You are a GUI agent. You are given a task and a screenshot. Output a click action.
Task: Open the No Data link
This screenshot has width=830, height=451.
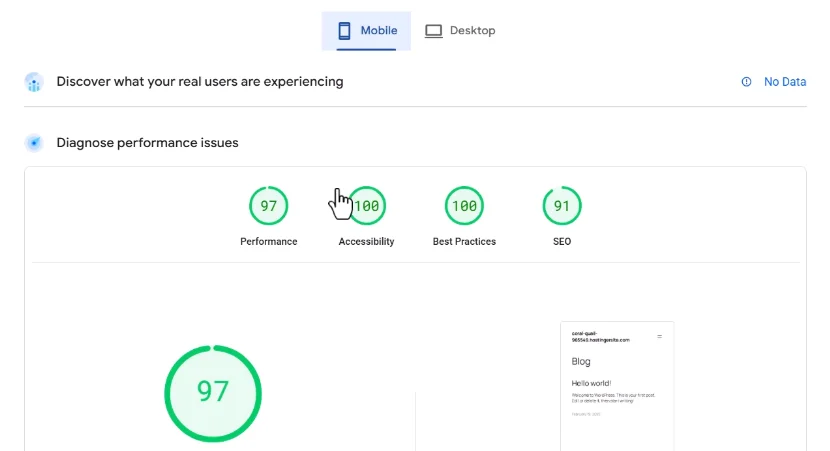pyautogui.click(x=785, y=82)
